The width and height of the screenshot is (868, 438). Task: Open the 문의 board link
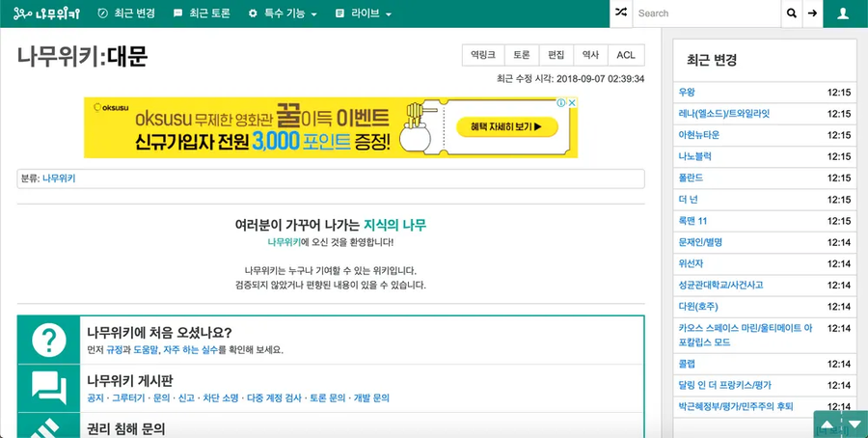click(161, 398)
